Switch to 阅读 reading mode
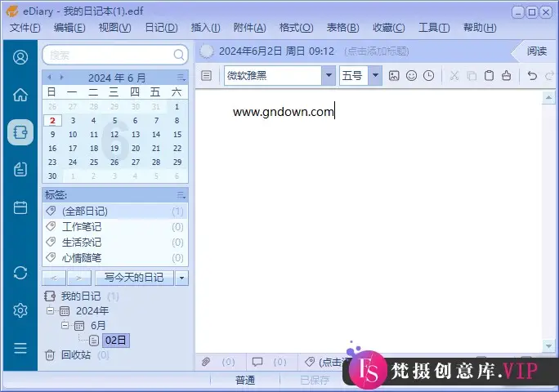Screen dimensions: 559x392 [x=536, y=51]
